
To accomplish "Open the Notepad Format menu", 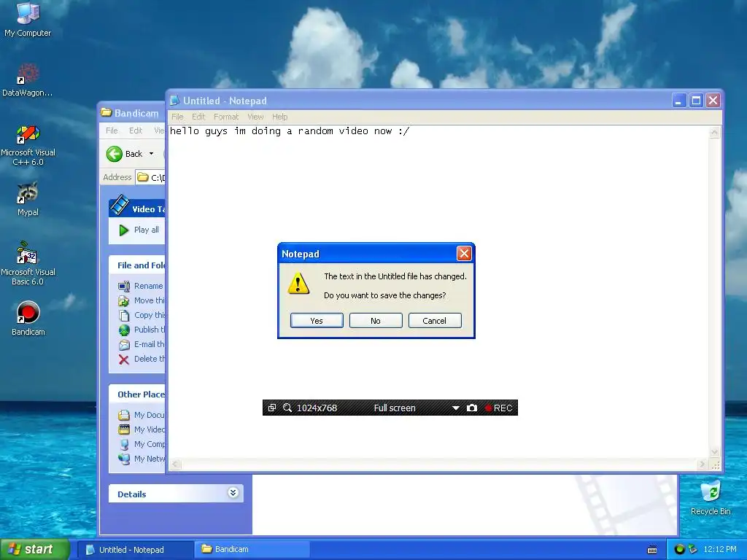I will coord(226,117).
